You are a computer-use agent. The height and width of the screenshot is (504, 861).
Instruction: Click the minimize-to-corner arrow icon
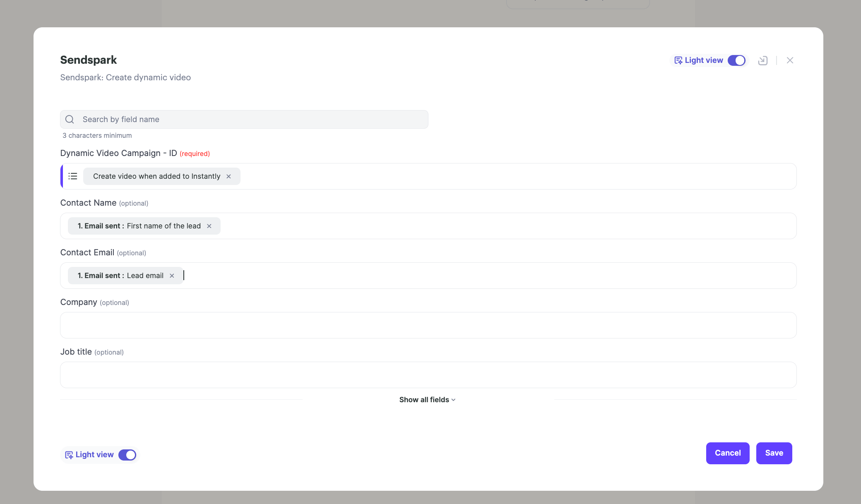(763, 60)
